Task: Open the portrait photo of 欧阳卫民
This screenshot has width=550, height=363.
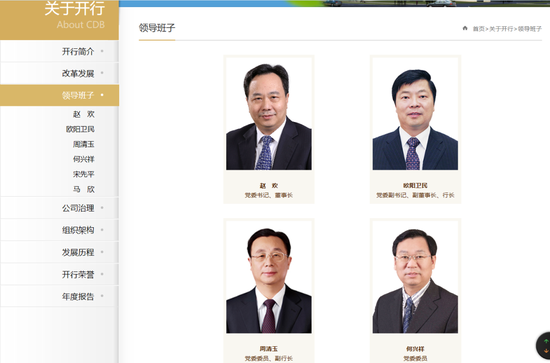Action: point(415,114)
